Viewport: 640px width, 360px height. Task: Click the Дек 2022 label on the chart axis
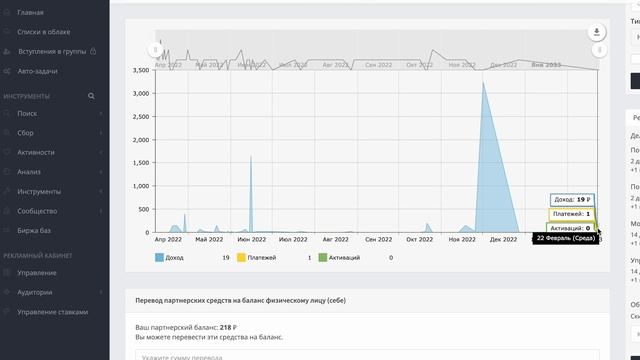[503, 240]
